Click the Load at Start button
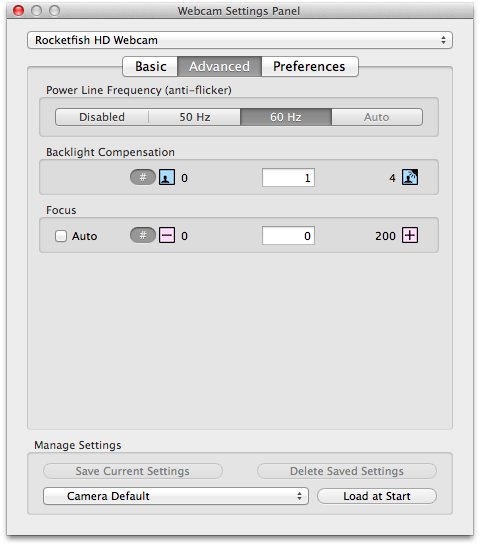 (377, 496)
